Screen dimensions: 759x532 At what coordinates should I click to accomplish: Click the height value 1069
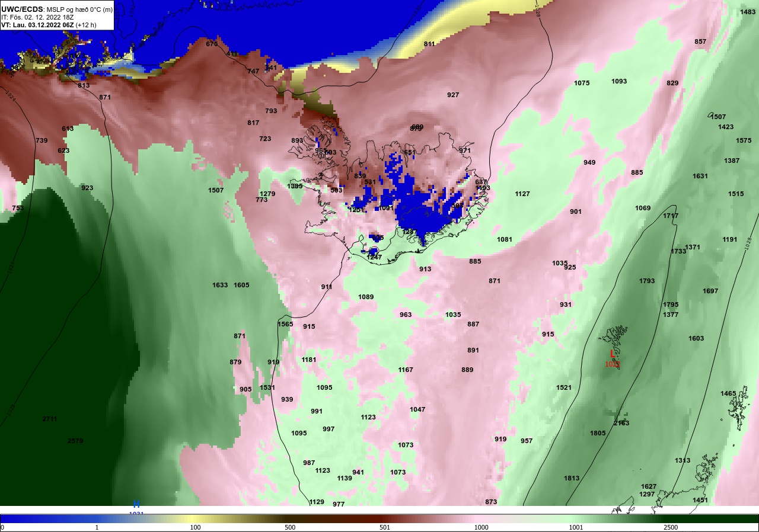pyautogui.click(x=643, y=208)
